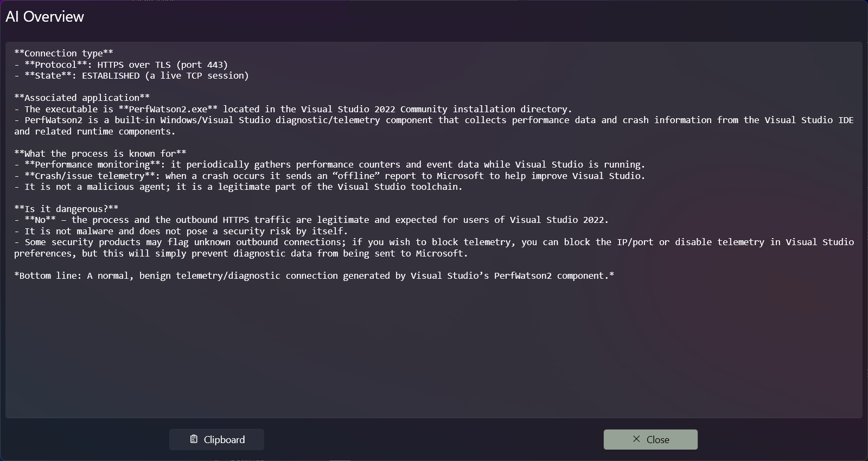Click the Performance monitoring bullet line
Screen dimensions: 868x461
point(329,164)
